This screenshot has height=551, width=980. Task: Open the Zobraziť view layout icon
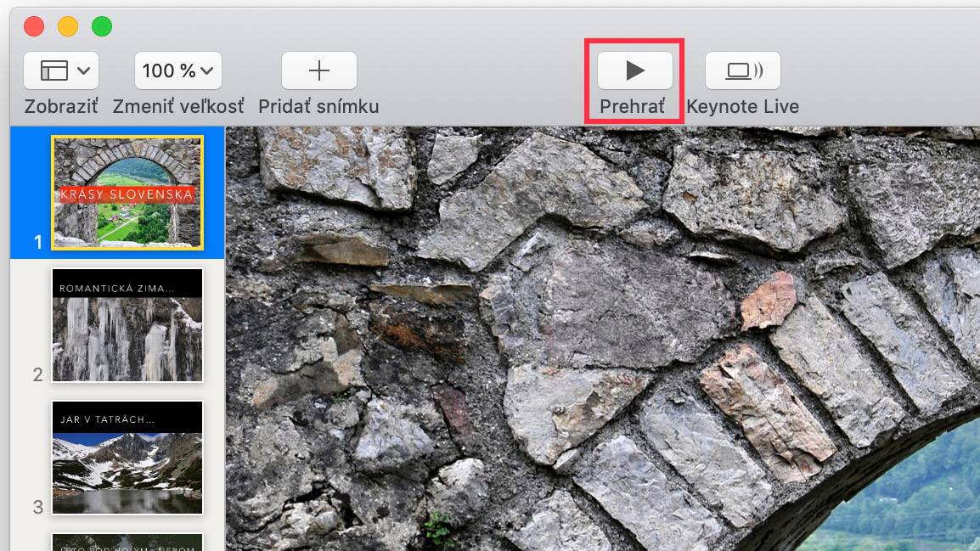(x=54, y=70)
